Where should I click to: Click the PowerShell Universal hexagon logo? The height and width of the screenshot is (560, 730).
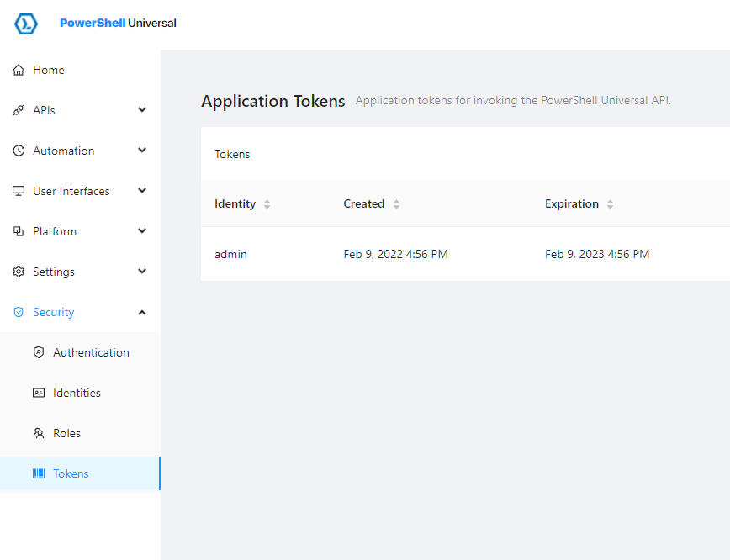(x=25, y=24)
